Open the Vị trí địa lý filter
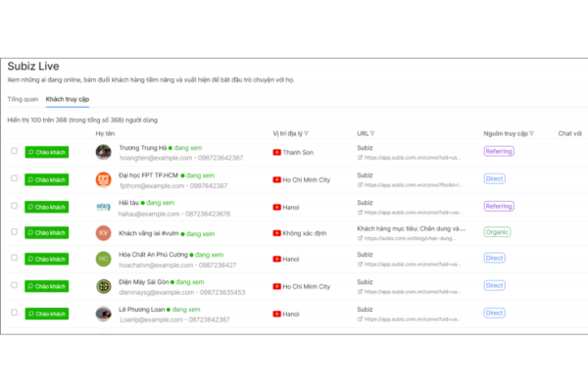The height and width of the screenshot is (392, 588). 307,133
